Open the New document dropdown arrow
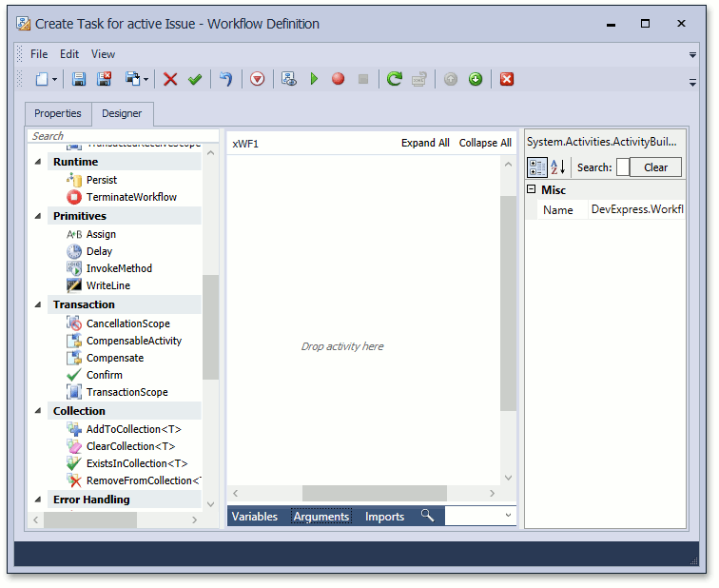The height and width of the screenshot is (588, 719). [54, 80]
